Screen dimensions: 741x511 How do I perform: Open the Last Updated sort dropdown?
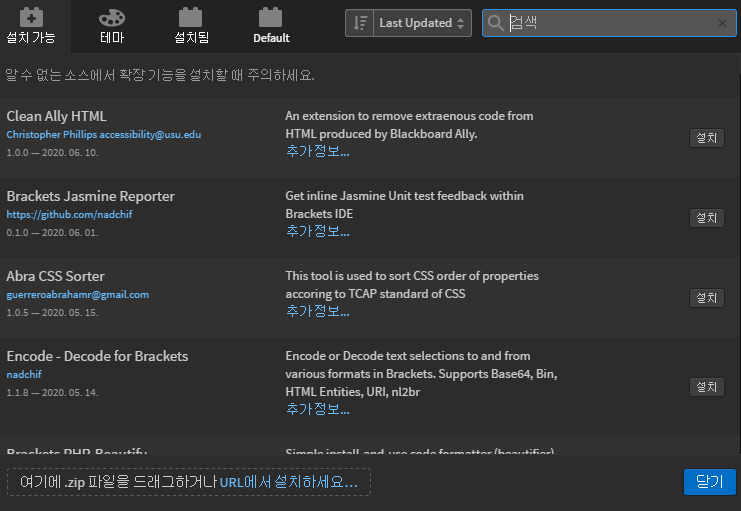coord(422,23)
